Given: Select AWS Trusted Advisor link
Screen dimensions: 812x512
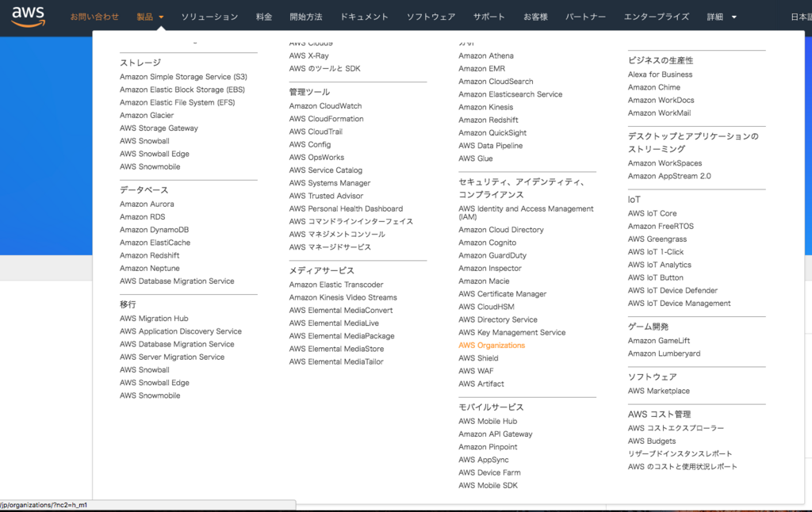Looking at the screenshot, I should coord(326,196).
